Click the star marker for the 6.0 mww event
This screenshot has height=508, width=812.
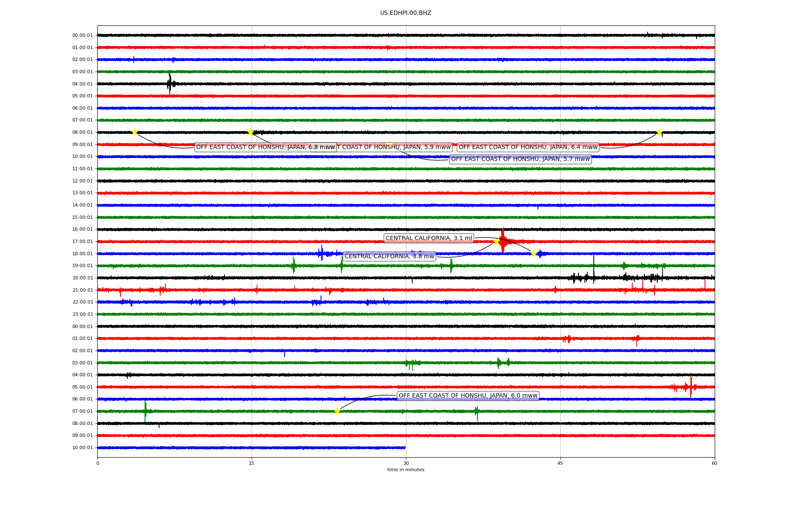coord(337,411)
